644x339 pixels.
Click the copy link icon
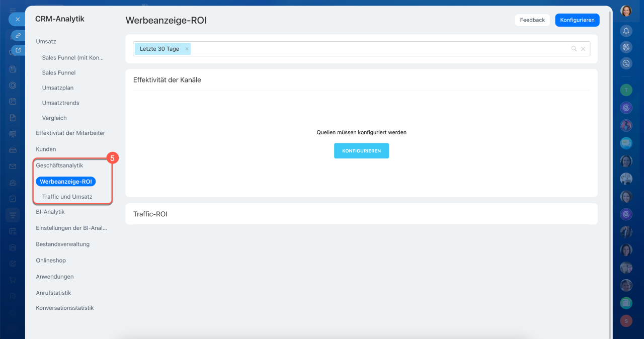[18, 35]
